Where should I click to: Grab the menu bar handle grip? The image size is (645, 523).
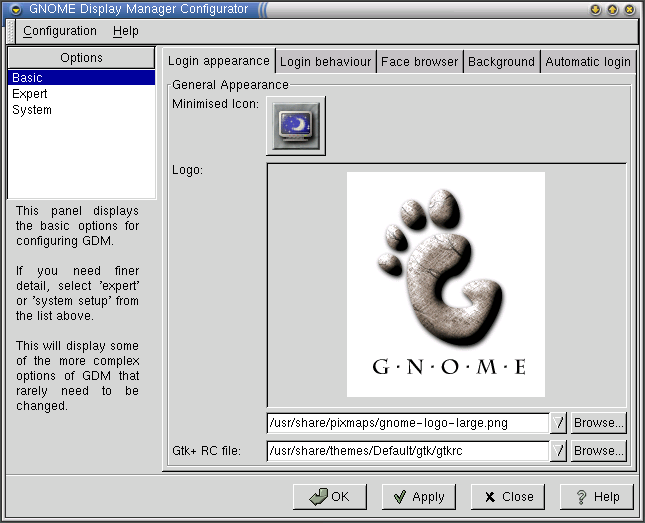pyautogui.click(x=11, y=31)
